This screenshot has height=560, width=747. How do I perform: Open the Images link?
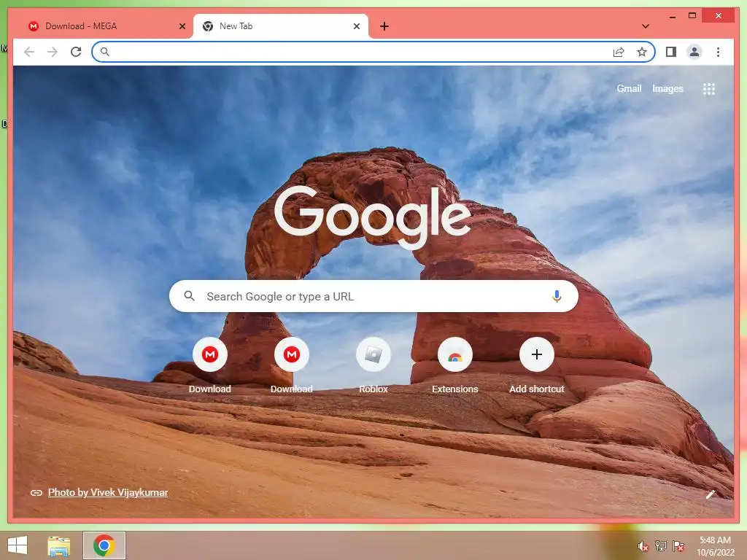[x=667, y=88]
